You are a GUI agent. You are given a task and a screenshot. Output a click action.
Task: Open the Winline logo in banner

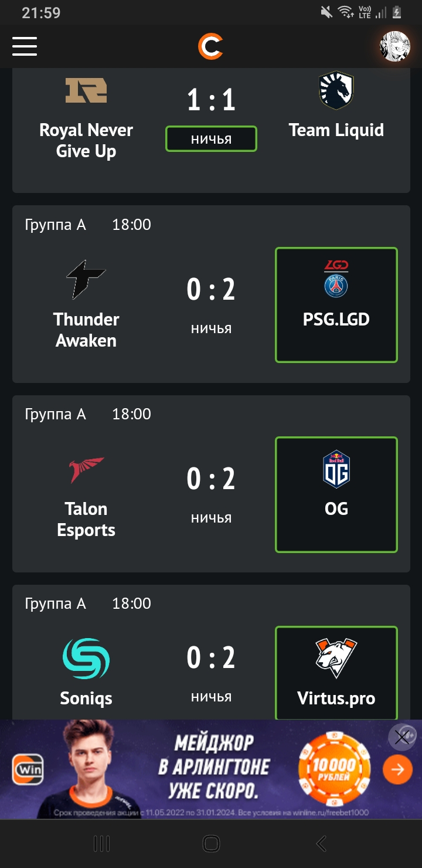tap(28, 769)
